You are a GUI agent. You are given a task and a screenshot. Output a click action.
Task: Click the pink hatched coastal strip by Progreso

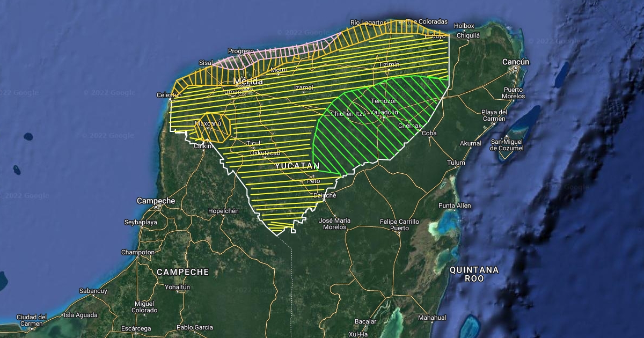279,52
